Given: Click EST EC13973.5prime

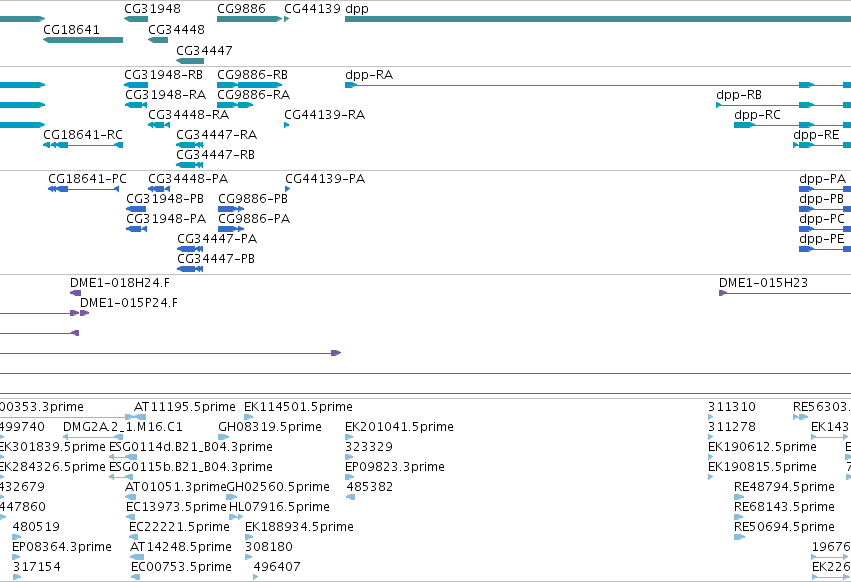Looking at the screenshot, I should click(x=176, y=507).
